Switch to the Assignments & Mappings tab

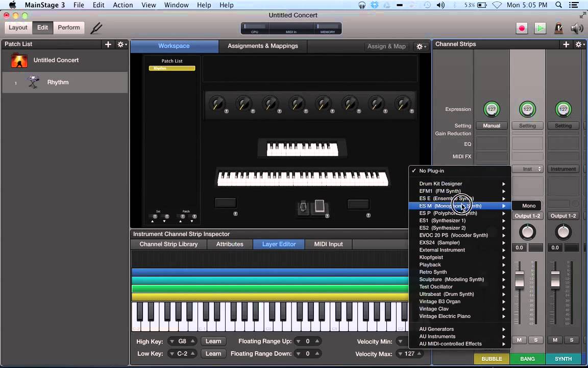click(x=262, y=45)
